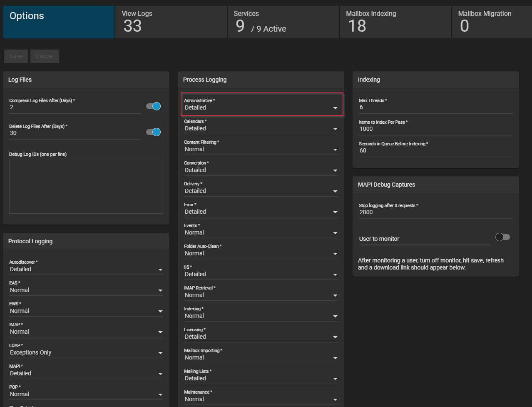The image size is (532, 407).
Task: Open the Autodiscover logging dropdown
Action: click(86, 270)
